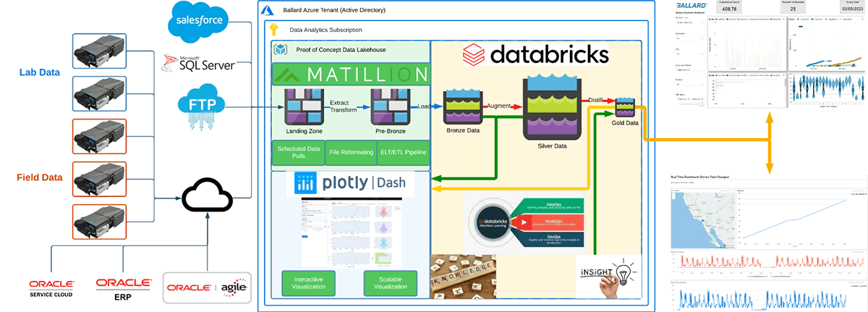Click the Proof of Concept Data Lakehouse text

(339, 50)
